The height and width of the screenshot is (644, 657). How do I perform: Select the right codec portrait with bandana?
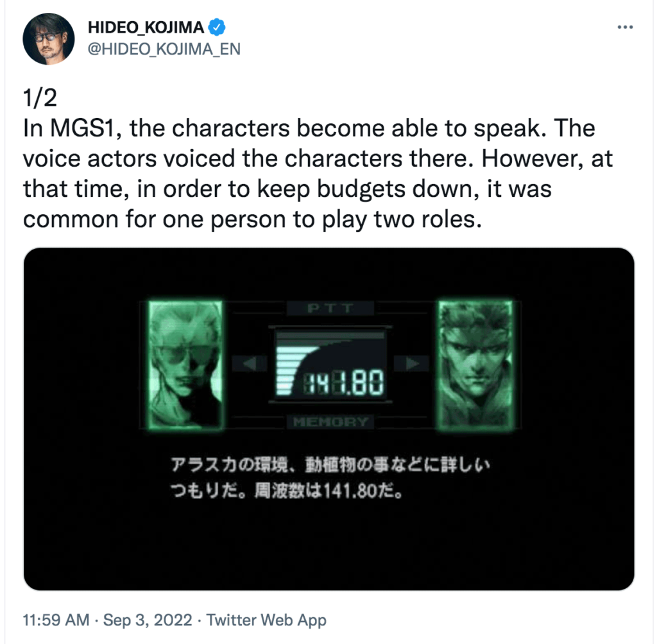click(474, 364)
